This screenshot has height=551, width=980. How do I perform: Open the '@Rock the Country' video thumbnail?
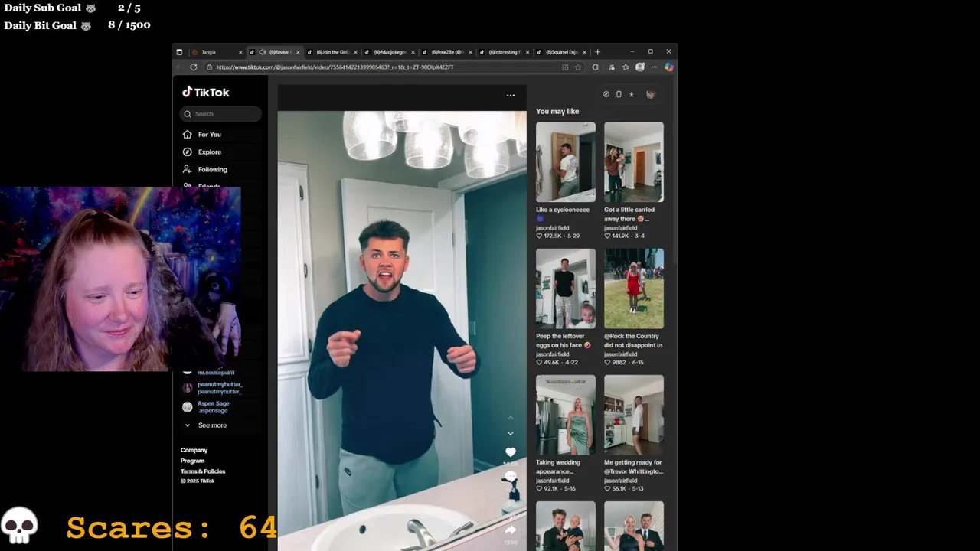click(x=634, y=289)
